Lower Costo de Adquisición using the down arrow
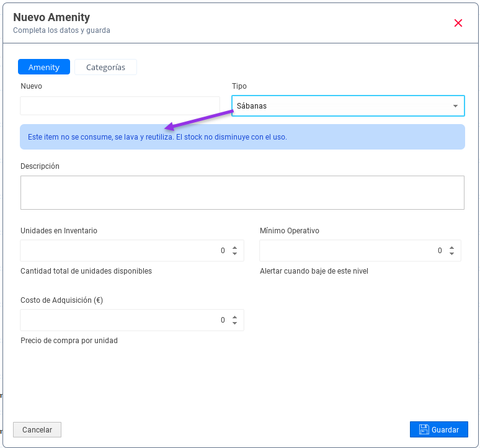This screenshot has width=480, height=448. [234, 323]
